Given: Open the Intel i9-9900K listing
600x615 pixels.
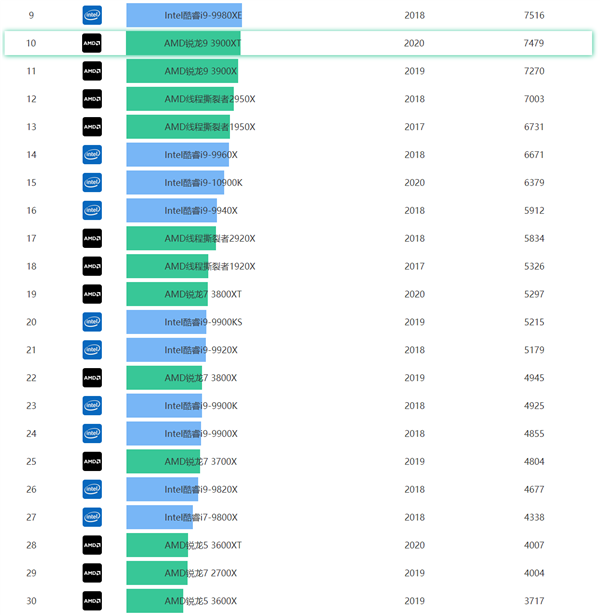Looking at the screenshot, I should (x=201, y=406).
